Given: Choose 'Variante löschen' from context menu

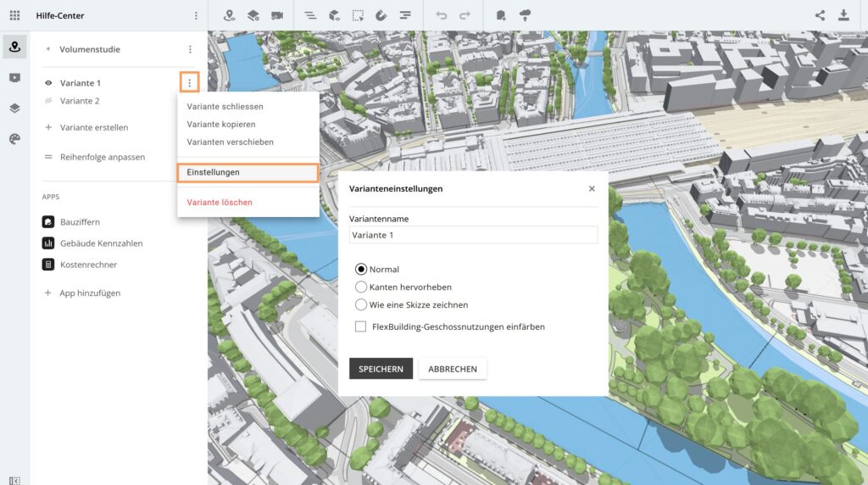Looking at the screenshot, I should (220, 203).
